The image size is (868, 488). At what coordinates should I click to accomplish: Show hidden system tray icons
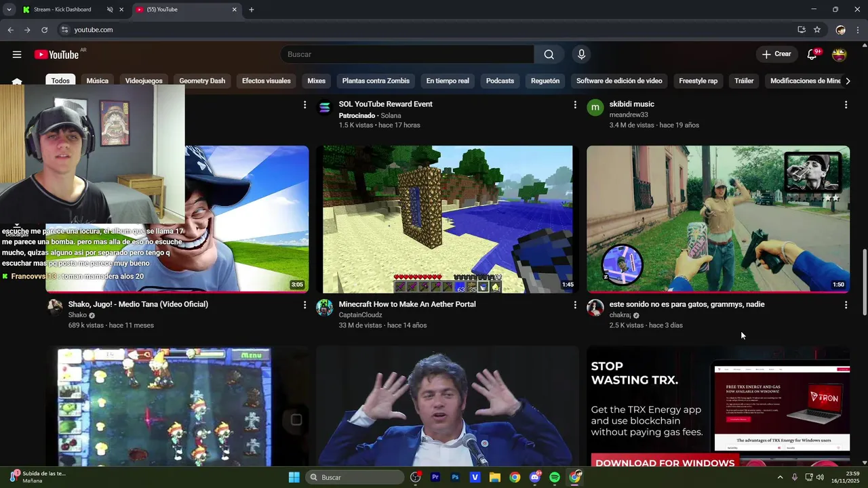pyautogui.click(x=780, y=477)
